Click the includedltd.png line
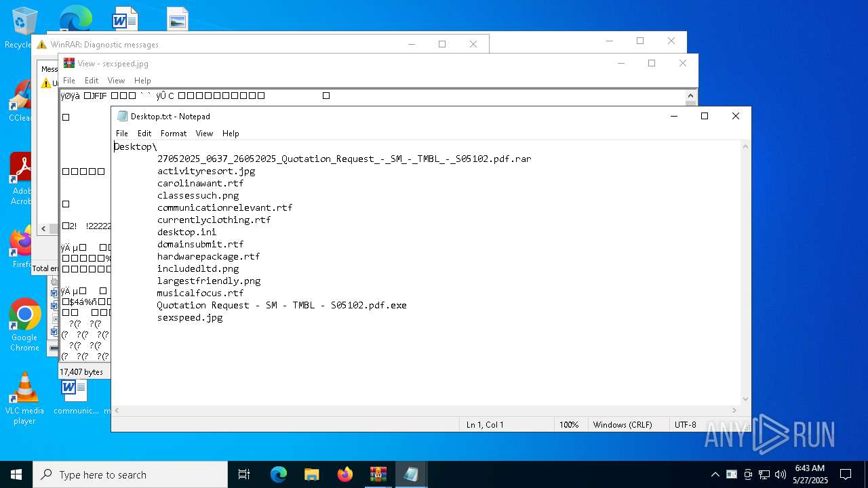Screen dimensions: 868x488 [198, 268]
